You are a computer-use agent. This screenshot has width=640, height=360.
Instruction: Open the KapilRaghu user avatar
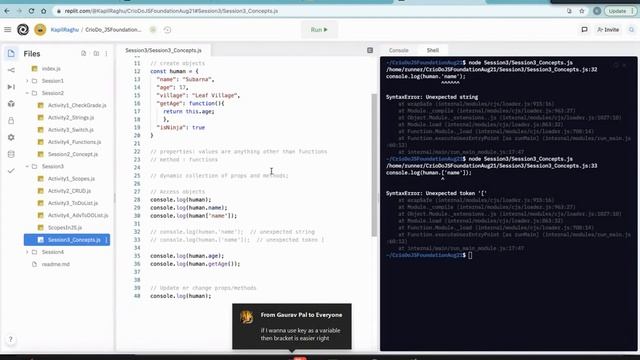tap(40, 29)
